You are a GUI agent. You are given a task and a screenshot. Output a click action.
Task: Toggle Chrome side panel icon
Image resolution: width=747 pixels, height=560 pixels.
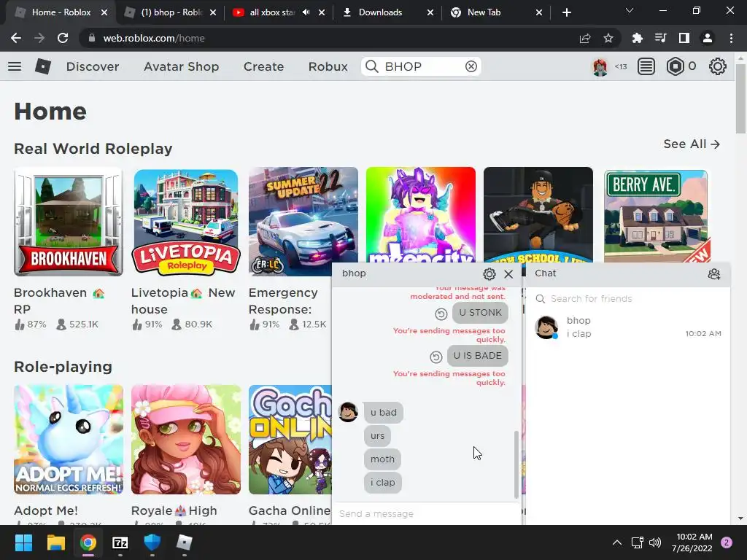point(684,38)
